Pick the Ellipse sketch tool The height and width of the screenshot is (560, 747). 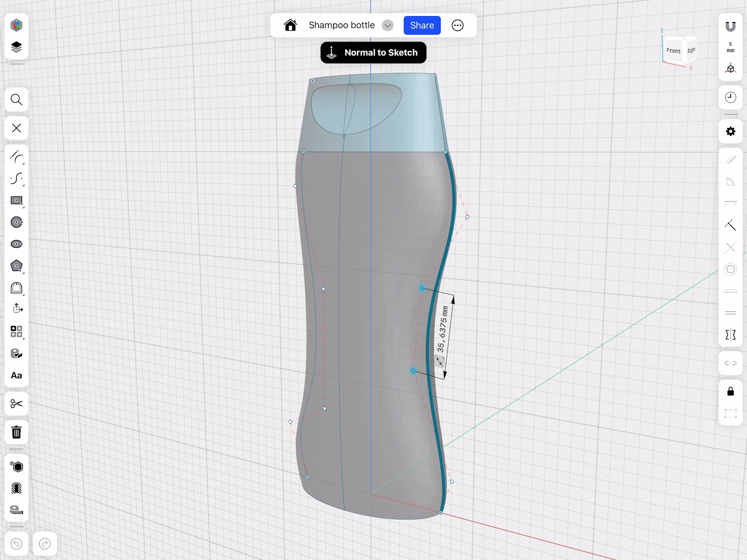[x=16, y=244]
